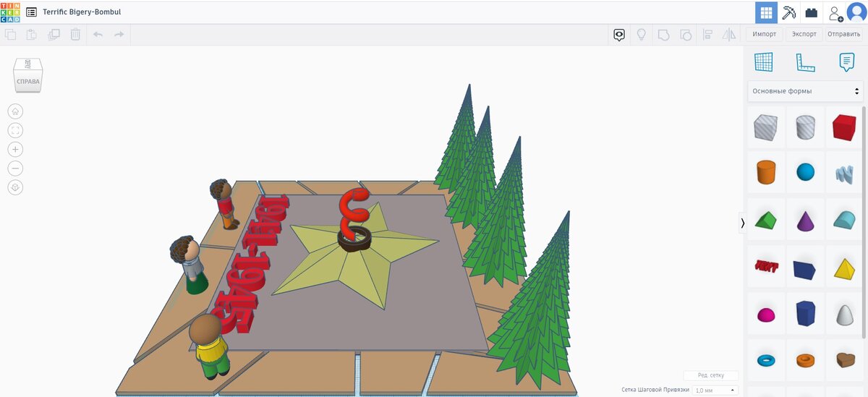Redo the last action
The width and height of the screenshot is (868, 397).
pos(119,34)
